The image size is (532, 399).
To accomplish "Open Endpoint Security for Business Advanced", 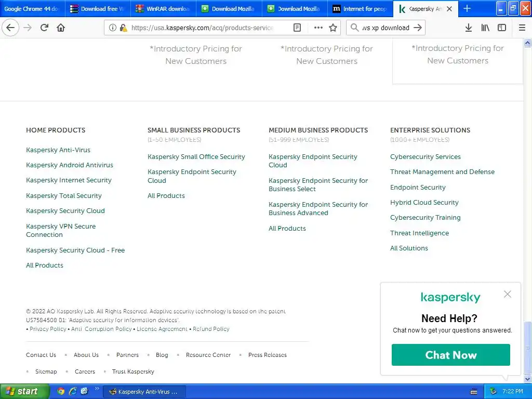I will click(x=318, y=209).
